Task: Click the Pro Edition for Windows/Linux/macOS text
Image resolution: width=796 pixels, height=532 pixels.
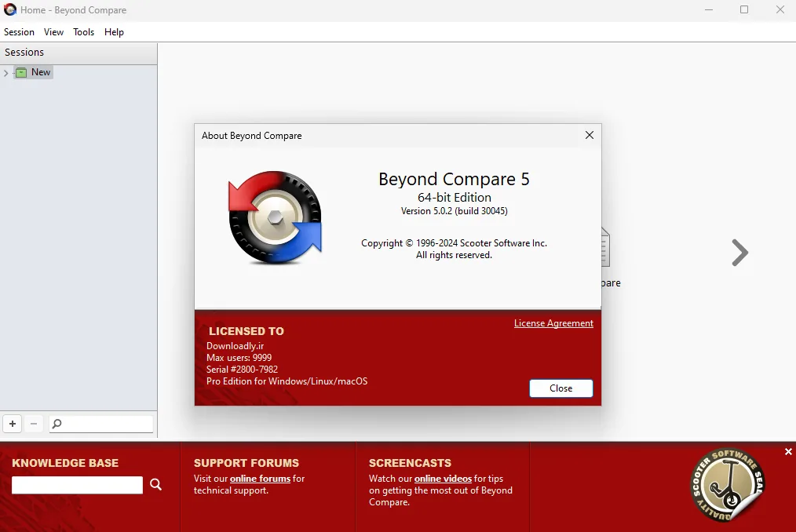Action: pos(287,381)
